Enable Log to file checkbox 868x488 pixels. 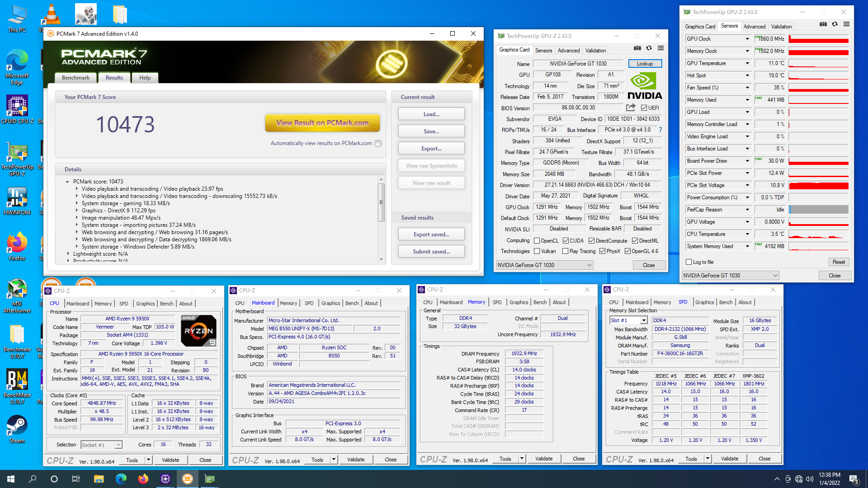pyautogui.click(x=689, y=262)
